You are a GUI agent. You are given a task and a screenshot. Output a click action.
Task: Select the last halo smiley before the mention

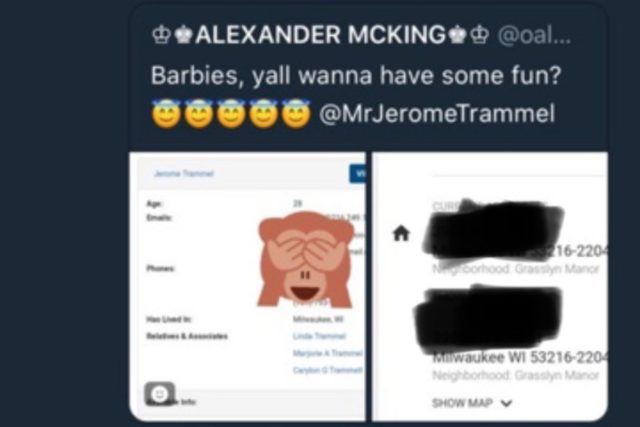pos(296,113)
